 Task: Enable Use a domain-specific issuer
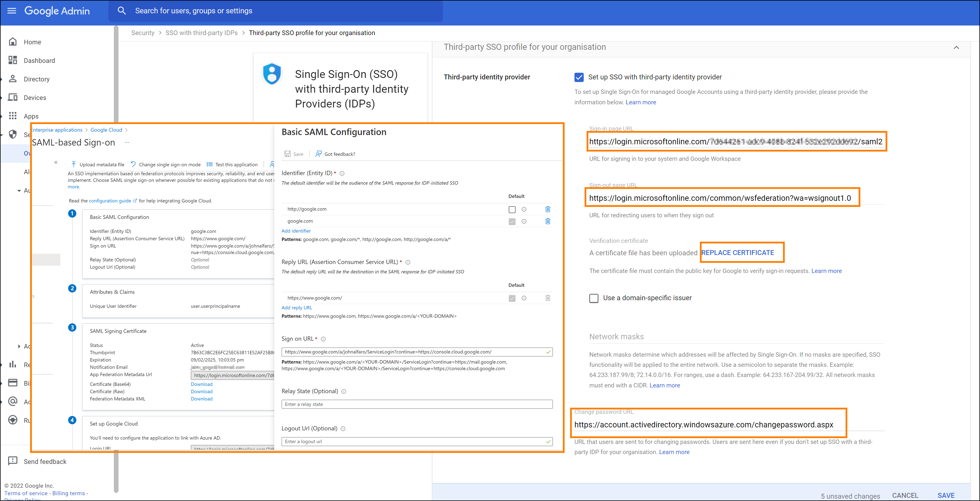click(x=594, y=298)
